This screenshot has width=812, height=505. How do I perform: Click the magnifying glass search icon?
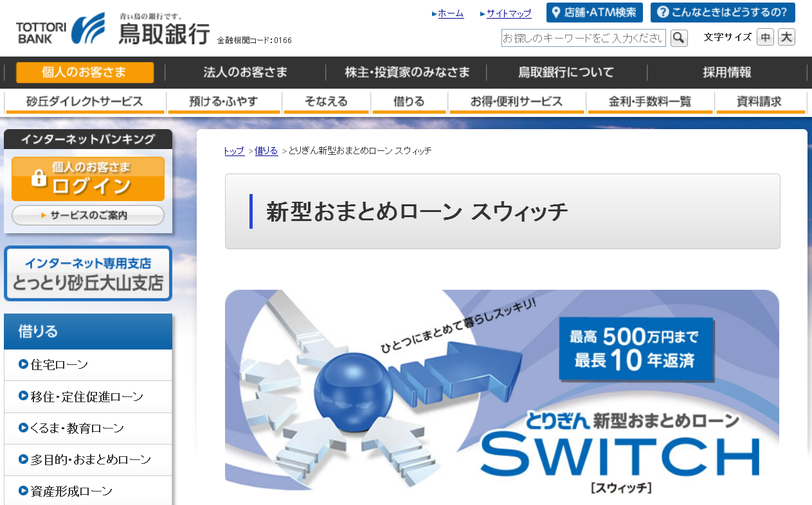coord(679,39)
